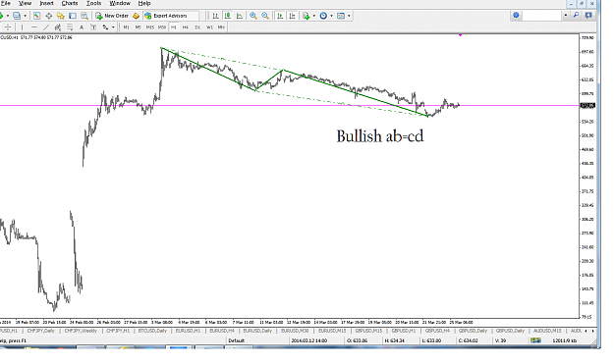Open the Tools menu
614x364 pixels.
tap(93, 3)
